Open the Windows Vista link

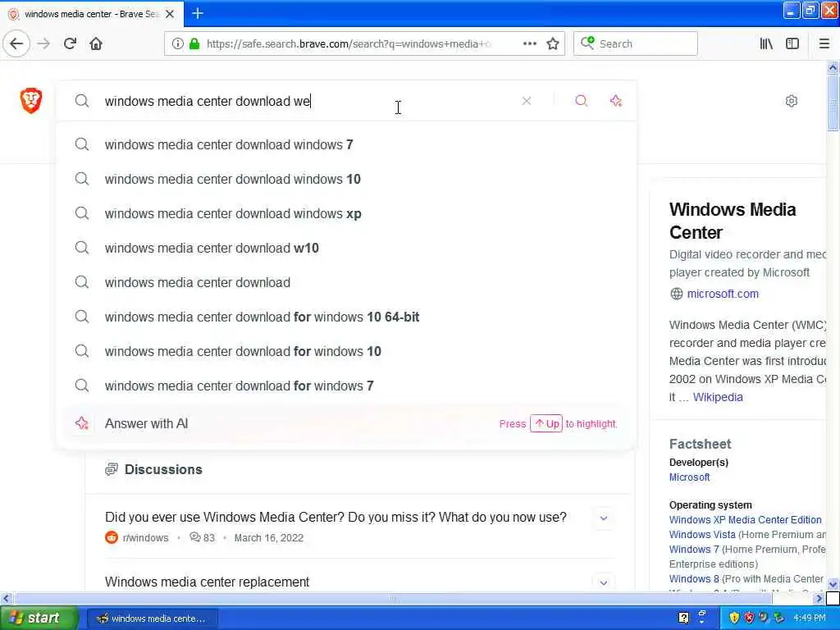point(702,534)
